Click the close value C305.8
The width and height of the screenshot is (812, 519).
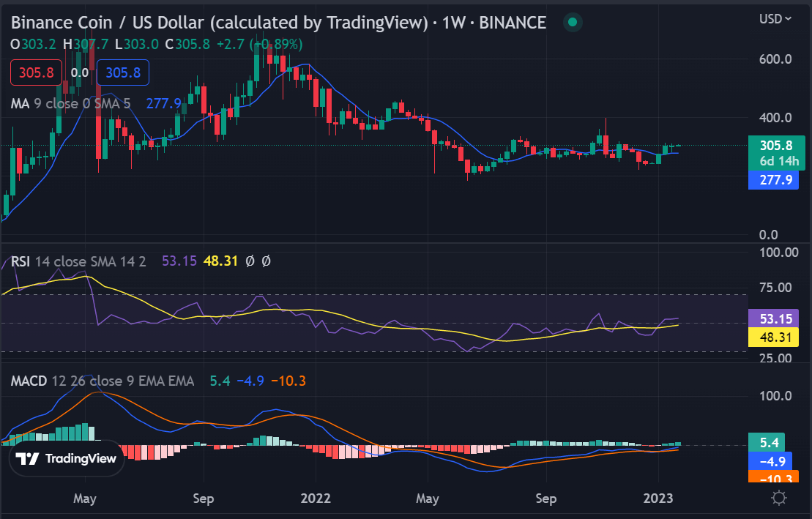coord(187,45)
